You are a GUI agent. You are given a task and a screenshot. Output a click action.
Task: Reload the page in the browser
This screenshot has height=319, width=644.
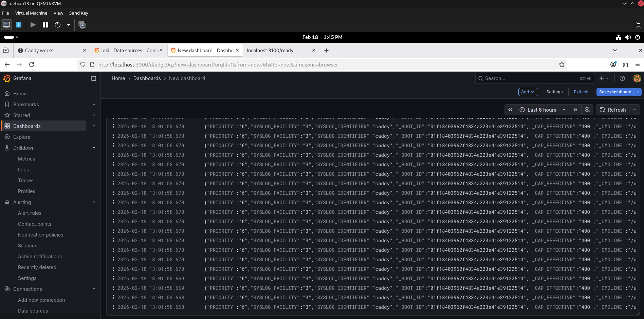coord(32,64)
